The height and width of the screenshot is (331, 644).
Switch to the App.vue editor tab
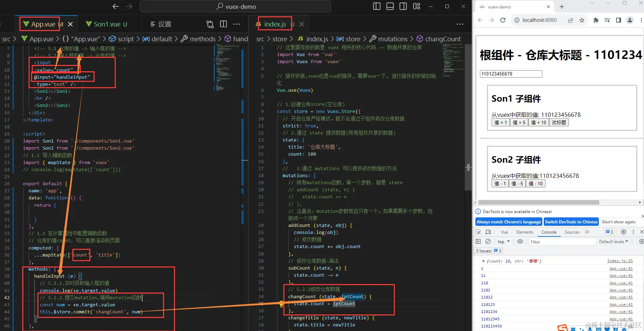[43, 24]
